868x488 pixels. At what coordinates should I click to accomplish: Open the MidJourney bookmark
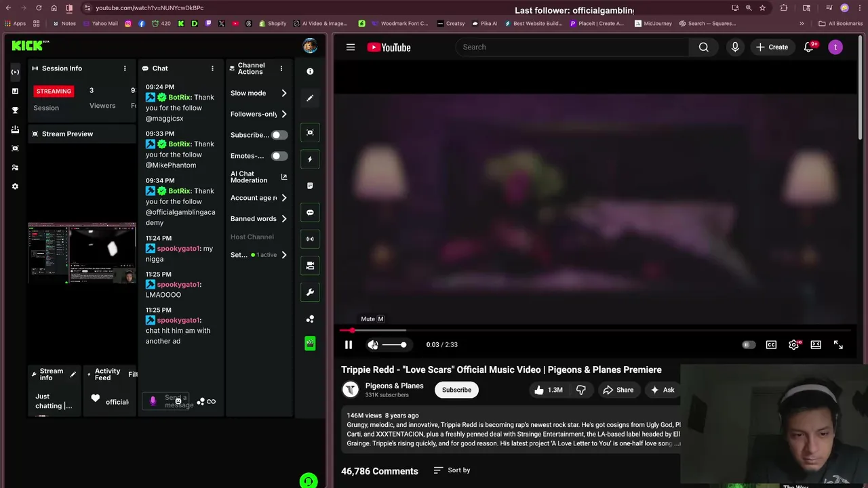(653, 23)
